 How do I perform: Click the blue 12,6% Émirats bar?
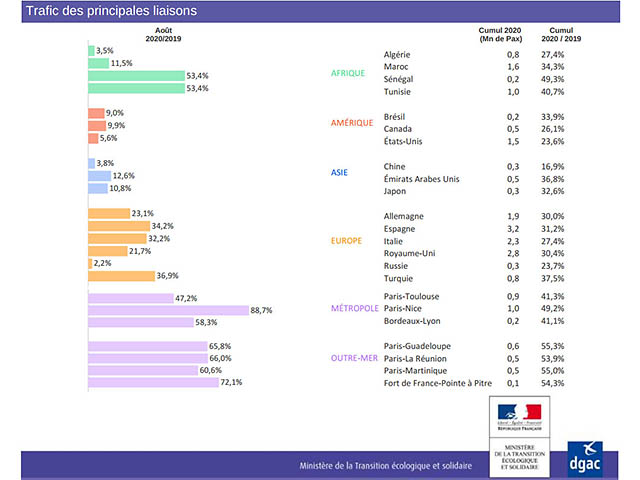pos(99,176)
